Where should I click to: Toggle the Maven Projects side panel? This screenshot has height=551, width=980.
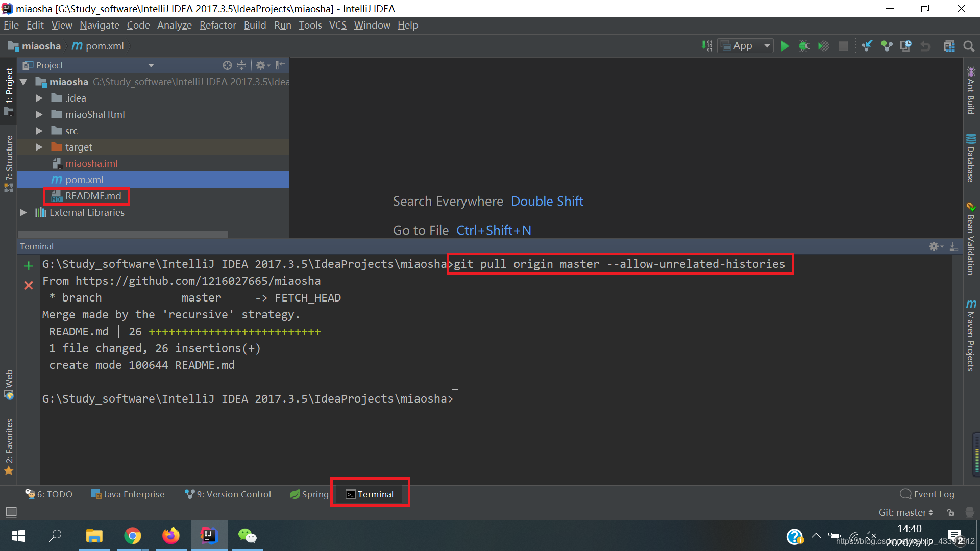click(971, 335)
